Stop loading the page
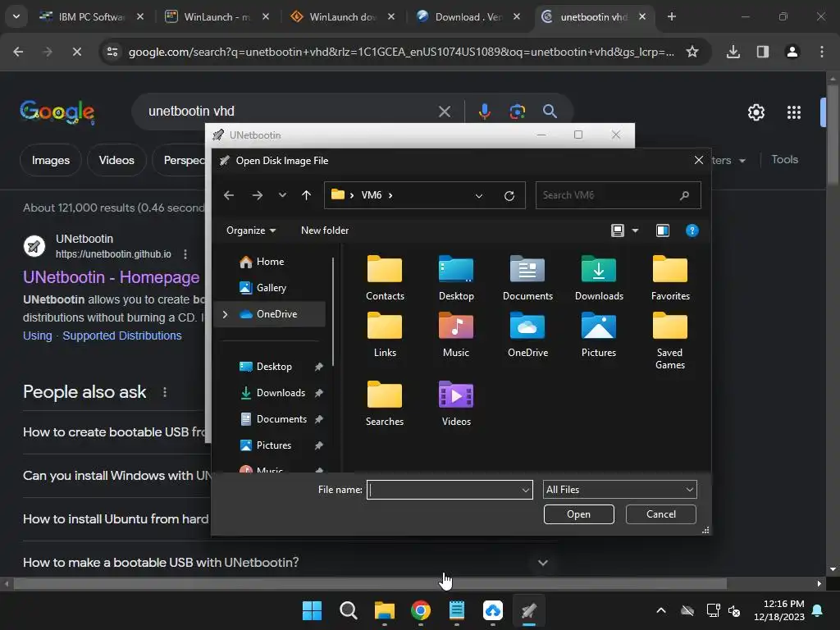This screenshot has height=630, width=840. click(76, 52)
